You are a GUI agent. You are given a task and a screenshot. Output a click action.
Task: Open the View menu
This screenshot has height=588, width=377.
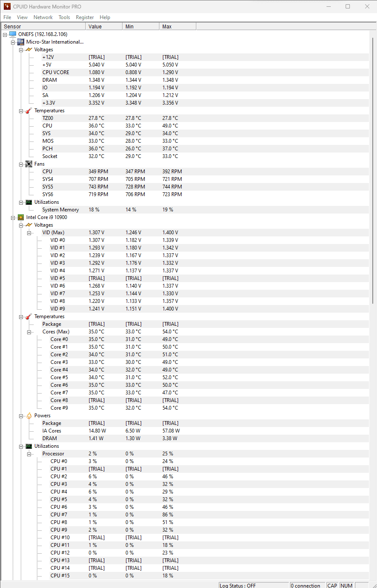(22, 17)
